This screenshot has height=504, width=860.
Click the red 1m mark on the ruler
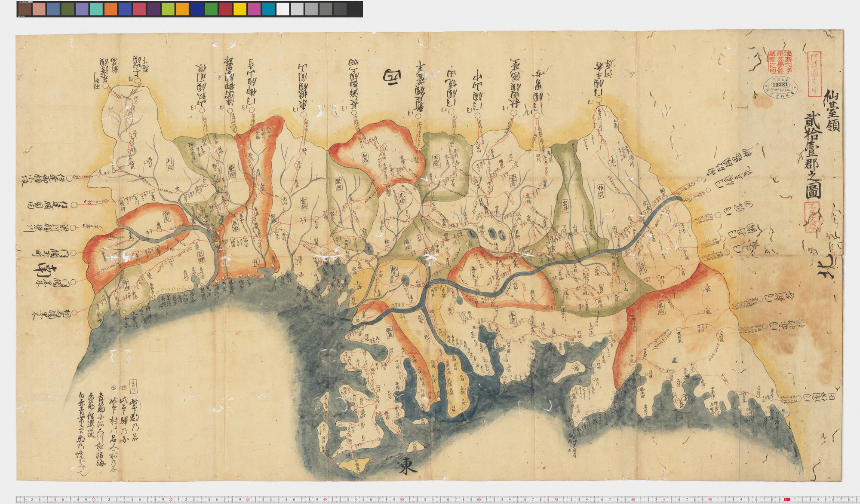(x=786, y=499)
